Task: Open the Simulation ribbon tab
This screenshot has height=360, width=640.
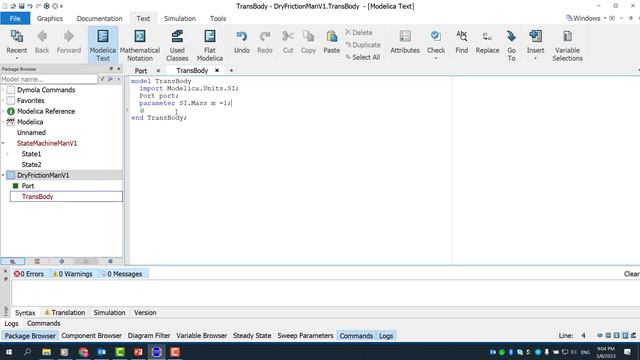Action: tap(180, 18)
